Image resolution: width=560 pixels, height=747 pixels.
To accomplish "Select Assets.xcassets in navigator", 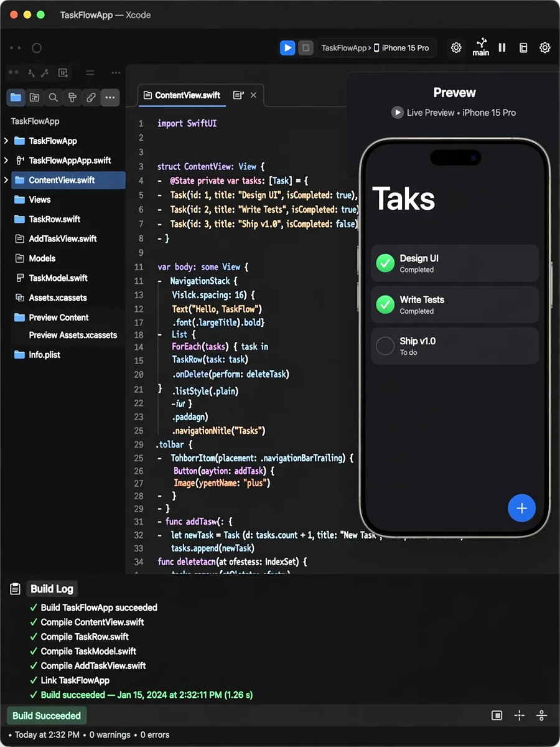I will point(58,298).
